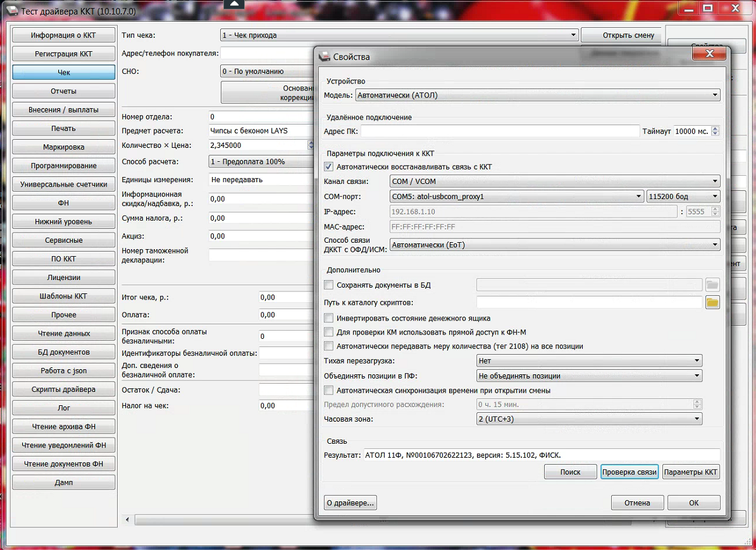This screenshot has width=756, height=550.
Task: Enable direct ФН-М access for КМ checking
Action: (329, 332)
